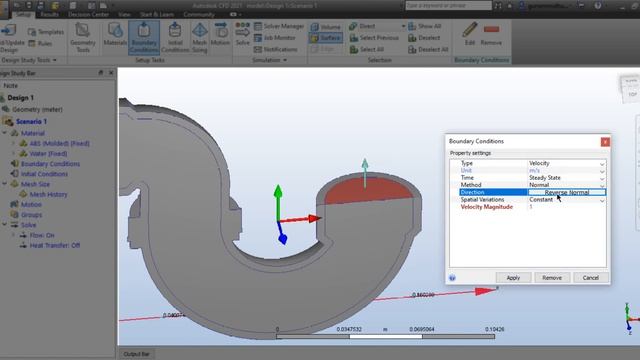Screen dimensions: 640x360
Task: Click Cancel in Boundary Conditions dialog
Action: tap(591, 278)
